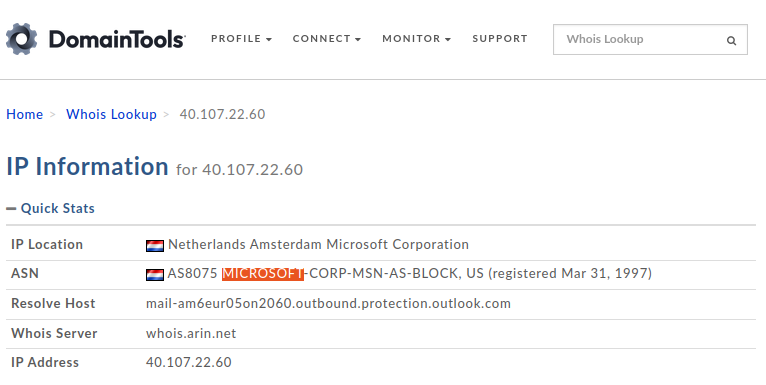Screen dimensions: 766x385
Task: Open the MONITOR dropdown menu
Action: point(416,39)
